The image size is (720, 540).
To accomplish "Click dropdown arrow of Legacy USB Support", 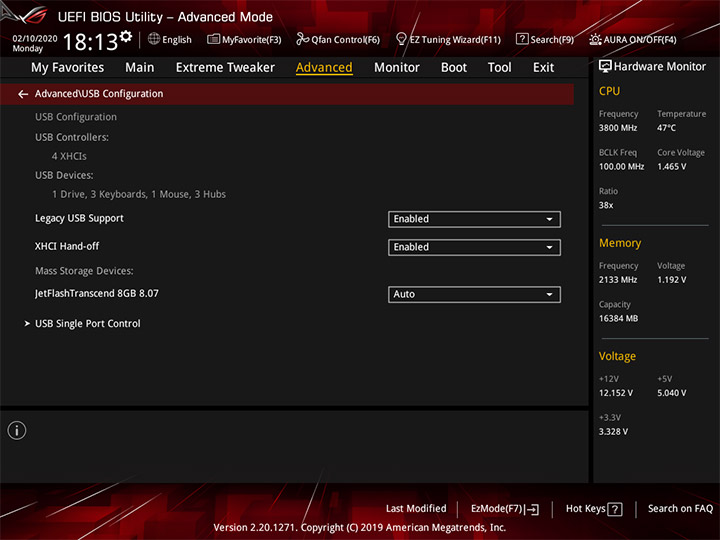I will (x=549, y=219).
